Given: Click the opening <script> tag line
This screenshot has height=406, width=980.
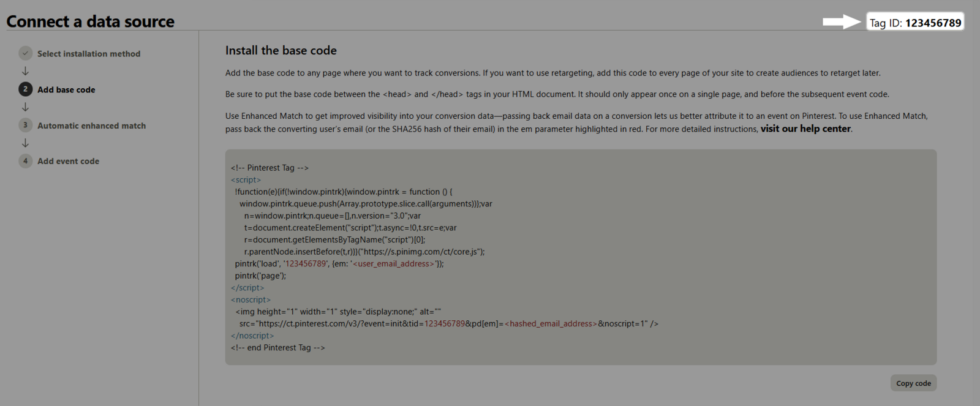Looking at the screenshot, I should (x=246, y=180).
